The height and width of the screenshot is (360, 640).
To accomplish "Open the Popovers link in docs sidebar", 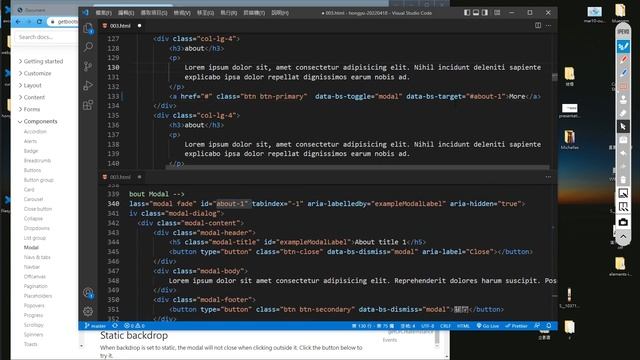I will point(34,306).
